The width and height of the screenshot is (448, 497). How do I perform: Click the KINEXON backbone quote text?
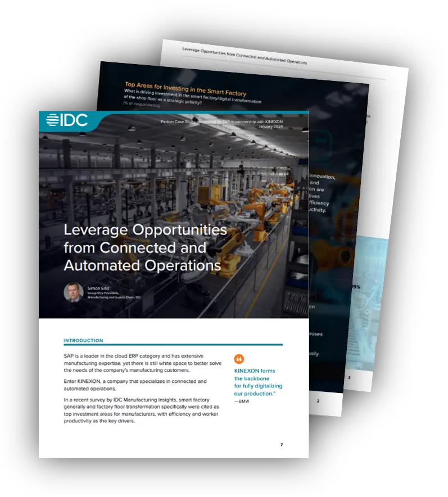pyautogui.click(x=258, y=382)
